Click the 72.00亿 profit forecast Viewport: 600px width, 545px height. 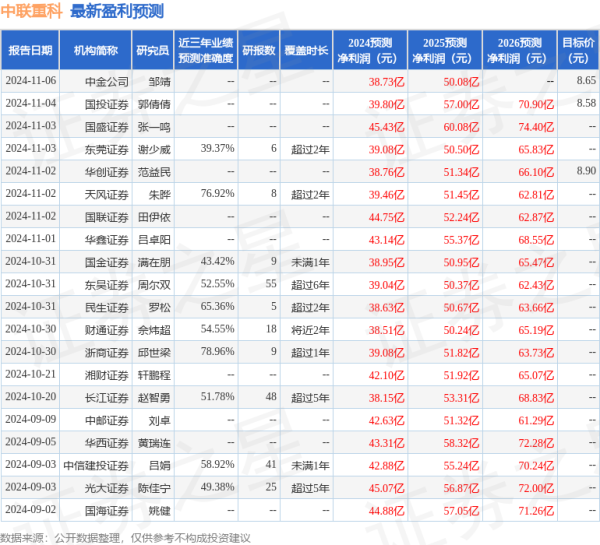[x=536, y=488]
